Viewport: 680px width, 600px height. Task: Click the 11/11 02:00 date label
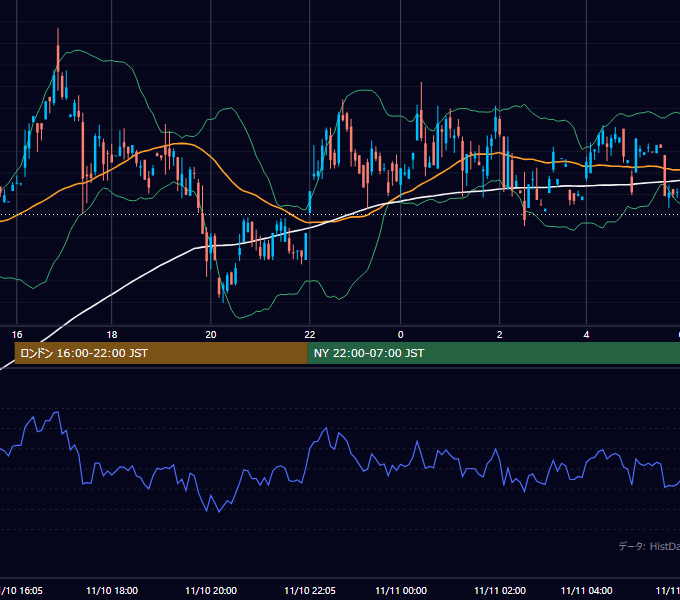point(500,590)
